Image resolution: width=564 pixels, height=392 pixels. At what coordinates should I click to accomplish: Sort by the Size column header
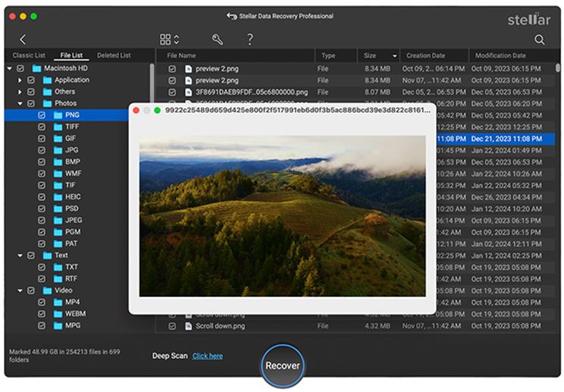click(370, 56)
